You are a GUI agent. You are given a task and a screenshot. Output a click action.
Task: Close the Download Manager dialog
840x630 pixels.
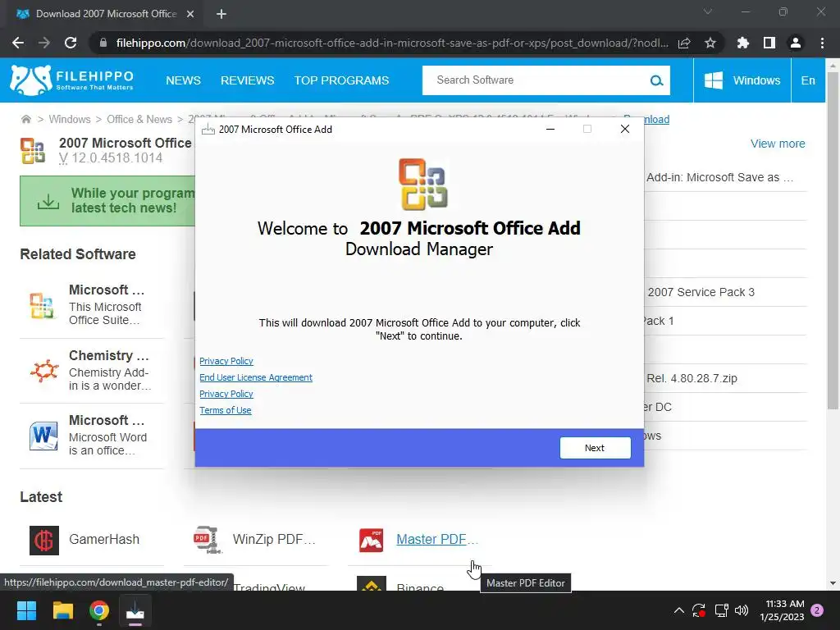(x=624, y=129)
